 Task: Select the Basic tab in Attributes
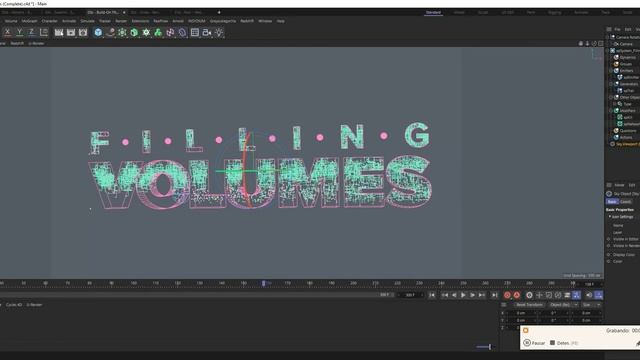(x=612, y=202)
